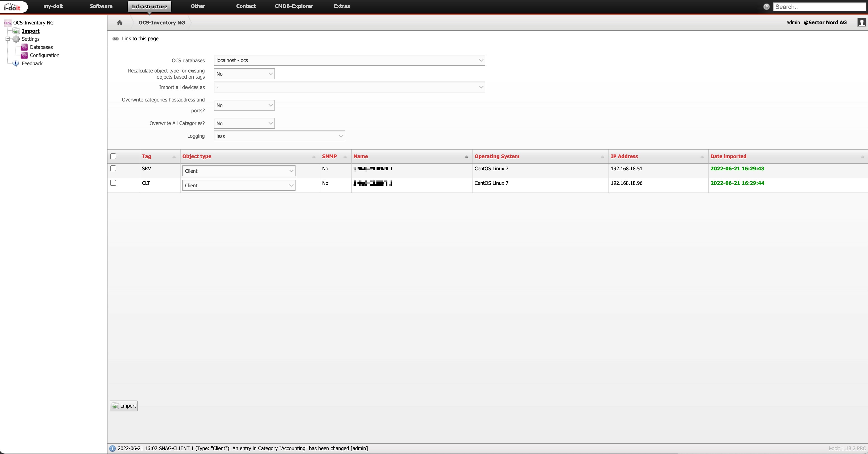
Task: Open the CMDB-Explorer menu
Action: 293,6
